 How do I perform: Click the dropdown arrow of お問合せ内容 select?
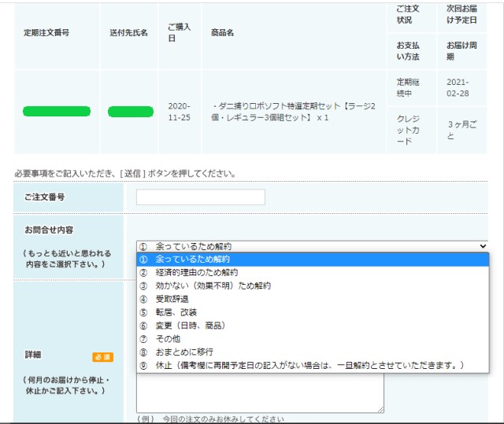(x=483, y=246)
